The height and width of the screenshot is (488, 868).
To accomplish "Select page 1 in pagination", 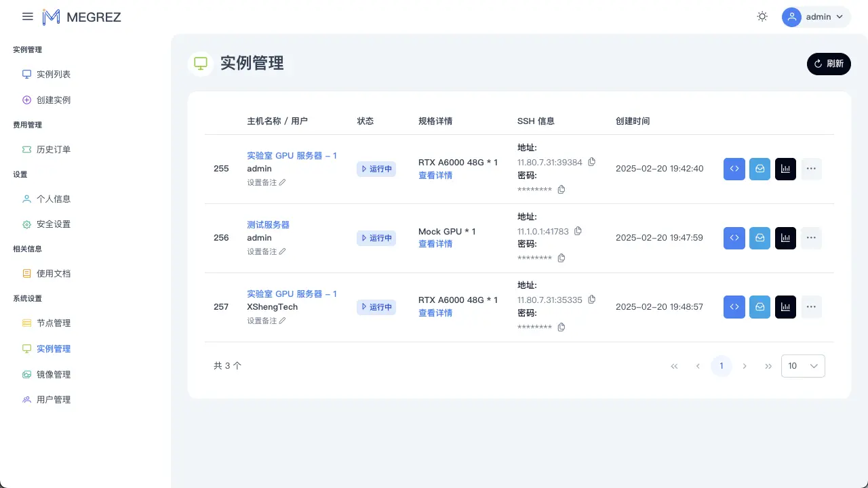I will pyautogui.click(x=722, y=366).
